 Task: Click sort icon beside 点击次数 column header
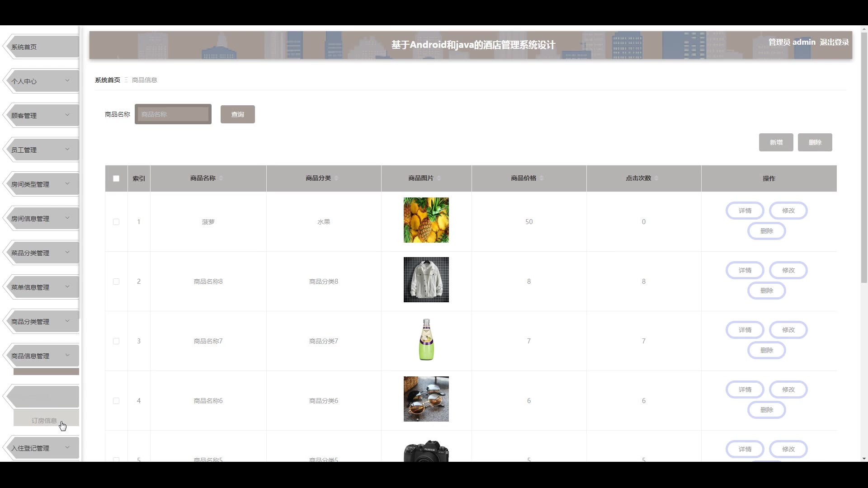(x=656, y=178)
